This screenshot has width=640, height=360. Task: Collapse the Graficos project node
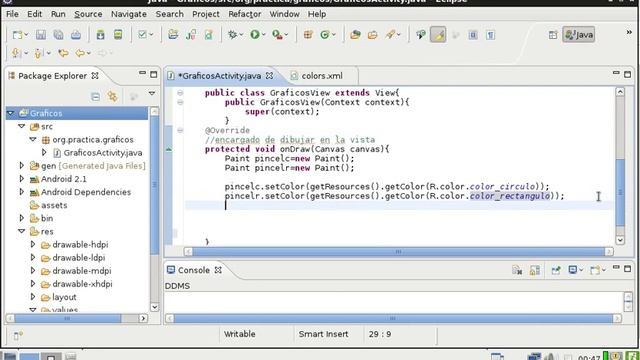(x=11, y=113)
